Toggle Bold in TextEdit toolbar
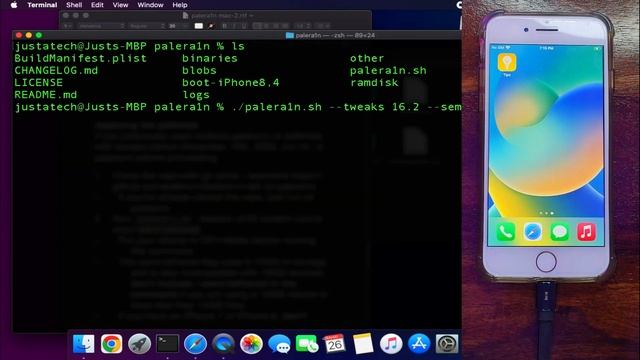Image resolution: width=640 pixels, height=360 pixels. 224,26
